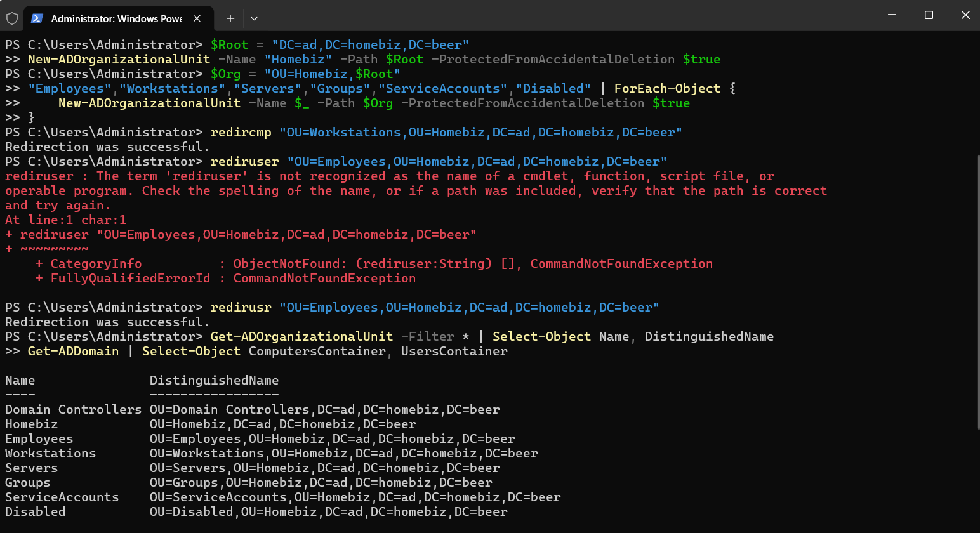This screenshot has height=533, width=980.
Task: Click the "rediruser" command in the prompt
Action: tap(245, 161)
